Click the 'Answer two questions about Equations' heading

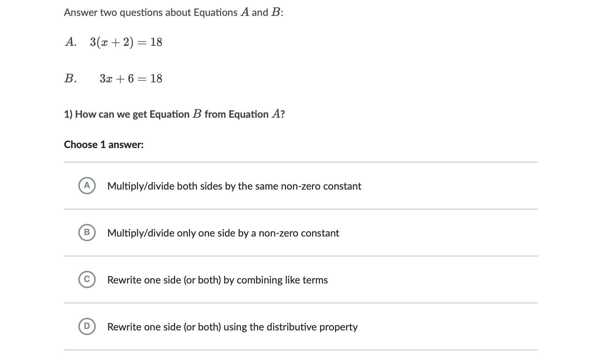(151, 13)
